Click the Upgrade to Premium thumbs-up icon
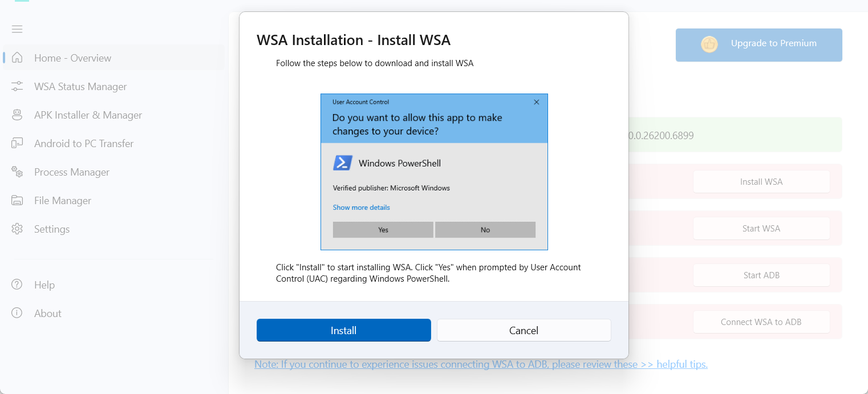Image resolution: width=868 pixels, height=394 pixels. coord(709,44)
